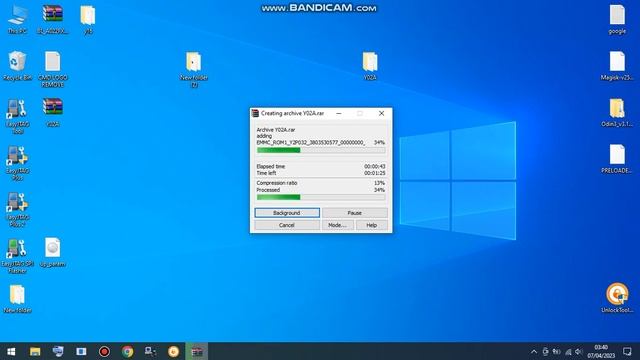Click the WinRAR icon in dialog title bar

click(256, 113)
